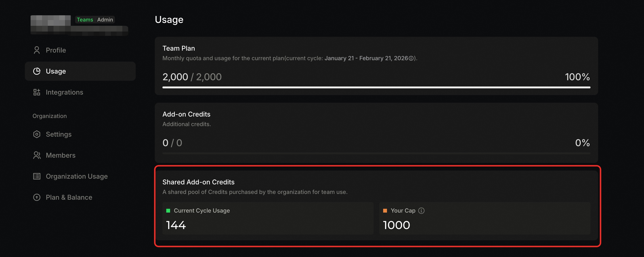
Task: Click the Team Plan progress bar
Action: coord(376,87)
